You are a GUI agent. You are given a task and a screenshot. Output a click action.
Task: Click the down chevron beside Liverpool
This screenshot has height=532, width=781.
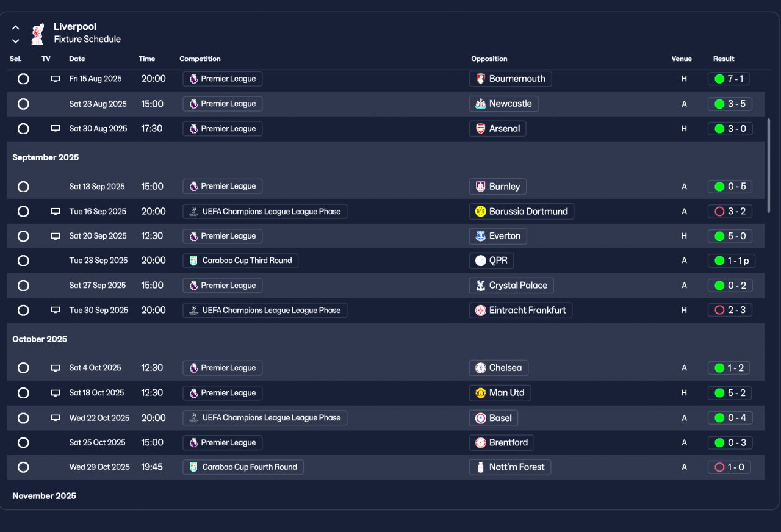point(16,41)
